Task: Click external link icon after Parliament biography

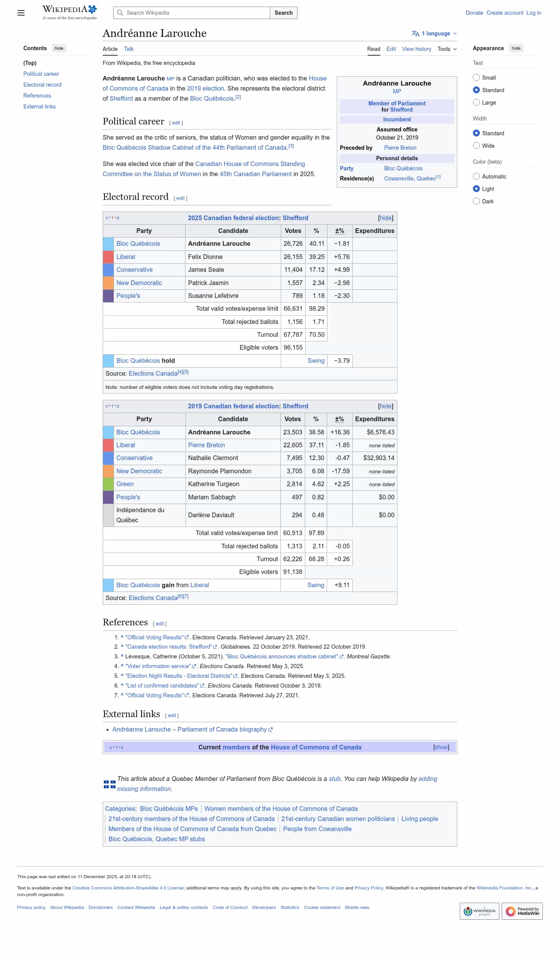Action: 271,730
